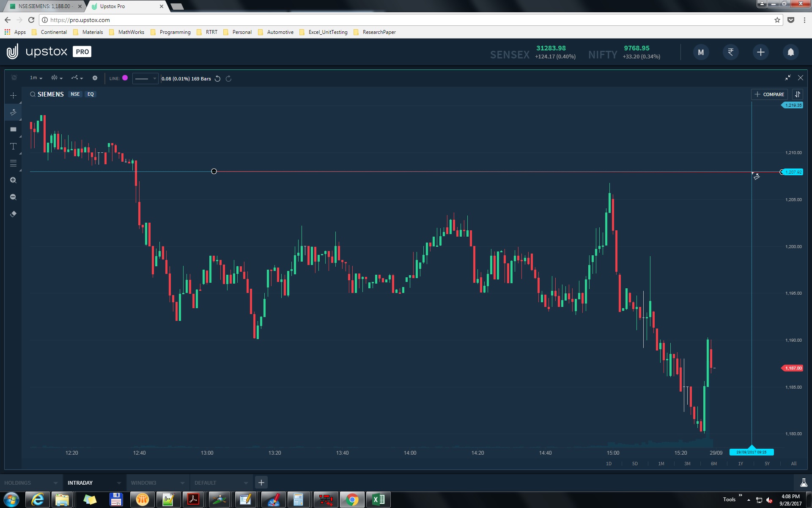Click the SIEMENS search magnifier
Viewport: 812px width, 508px height.
[33, 94]
